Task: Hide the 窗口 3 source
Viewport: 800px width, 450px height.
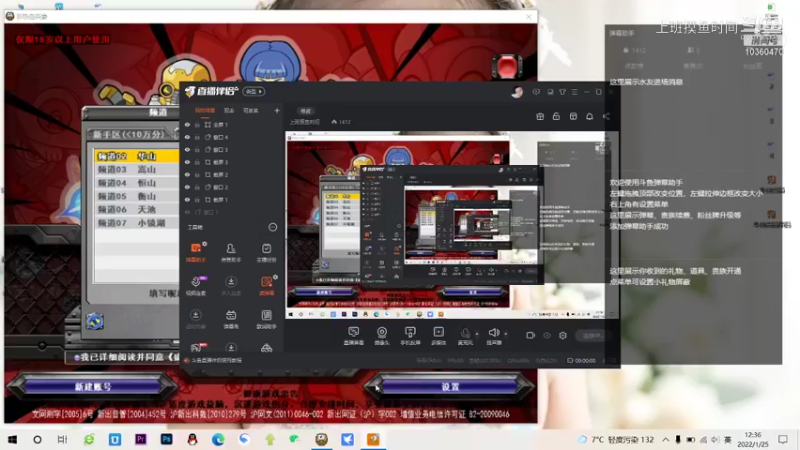Action: (187, 149)
